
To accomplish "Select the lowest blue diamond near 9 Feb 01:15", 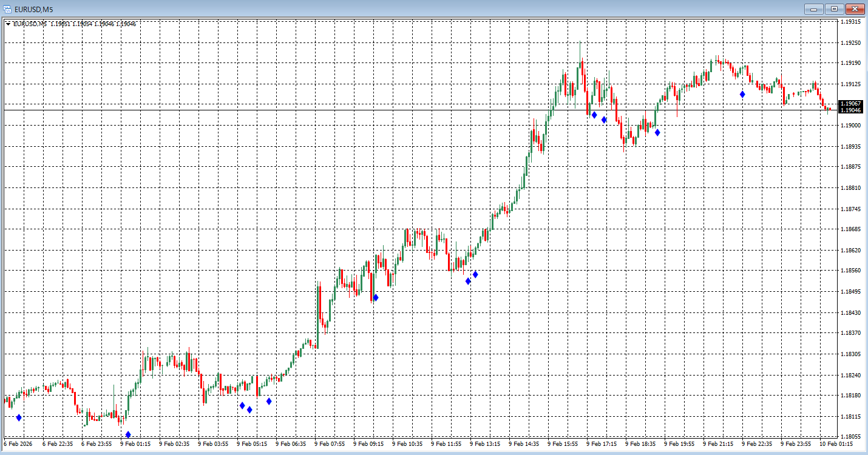I will (128, 434).
